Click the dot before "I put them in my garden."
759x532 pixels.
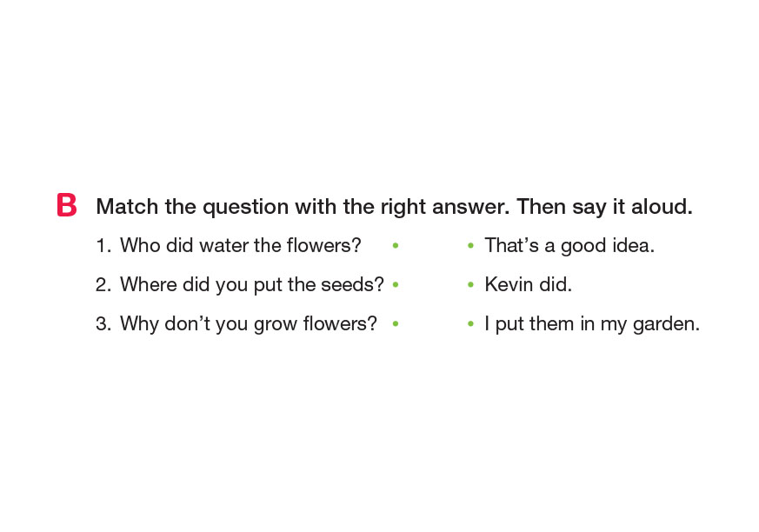(x=470, y=323)
